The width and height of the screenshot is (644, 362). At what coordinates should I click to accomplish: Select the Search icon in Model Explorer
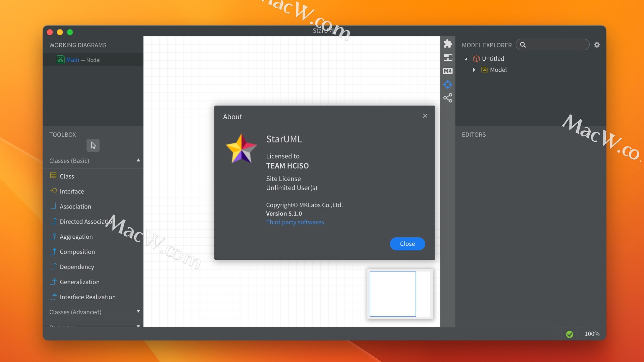(x=523, y=44)
